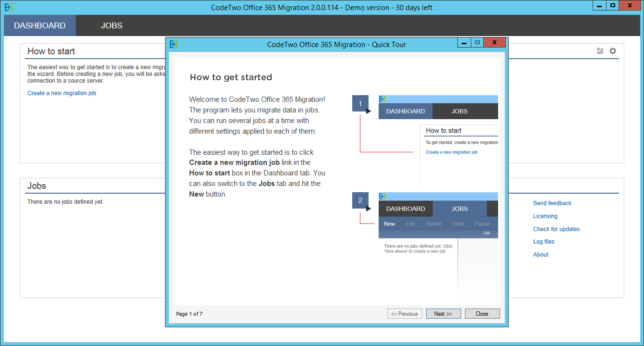Image resolution: width=644 pixels, height=346 pixels.
Task: Click the dashboard list layout icon
Action: point(600,51)
